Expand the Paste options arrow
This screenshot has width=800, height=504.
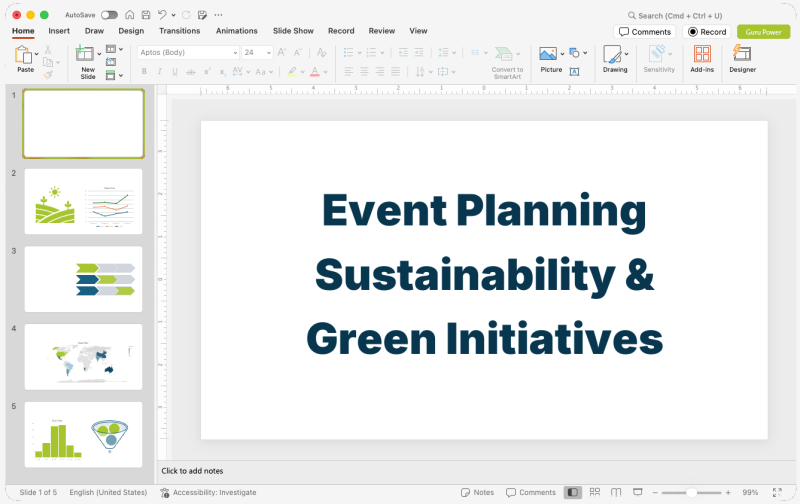[x=36, y=54]
